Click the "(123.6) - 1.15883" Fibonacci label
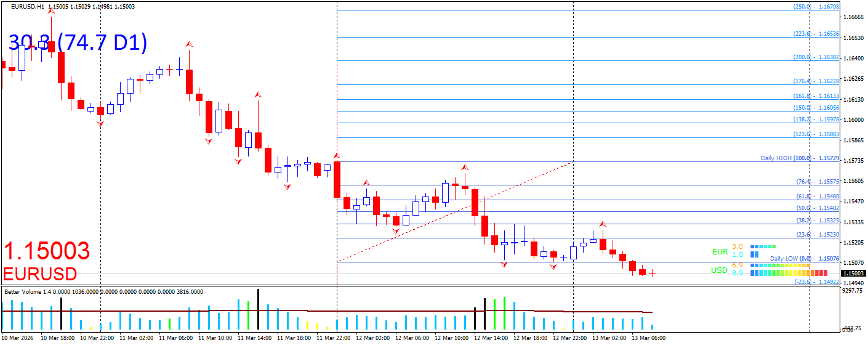This screenshot has width=868, height=345. click(x=816, y=134)
